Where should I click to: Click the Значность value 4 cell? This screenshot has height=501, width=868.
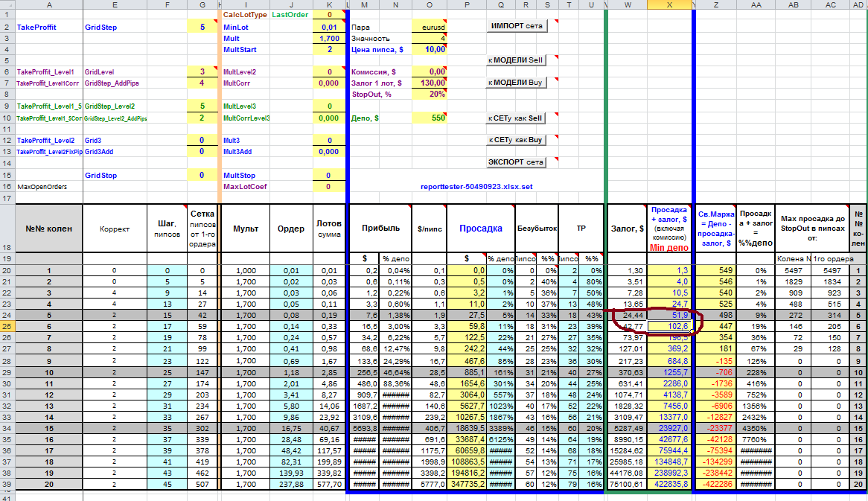(429, 38)
